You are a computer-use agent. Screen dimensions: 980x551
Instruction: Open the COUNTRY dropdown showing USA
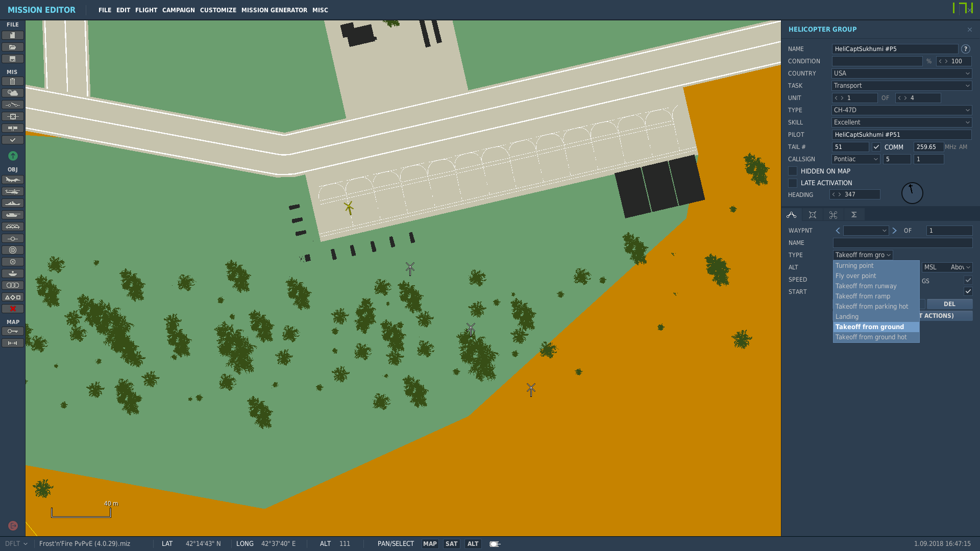coord(901,73)
